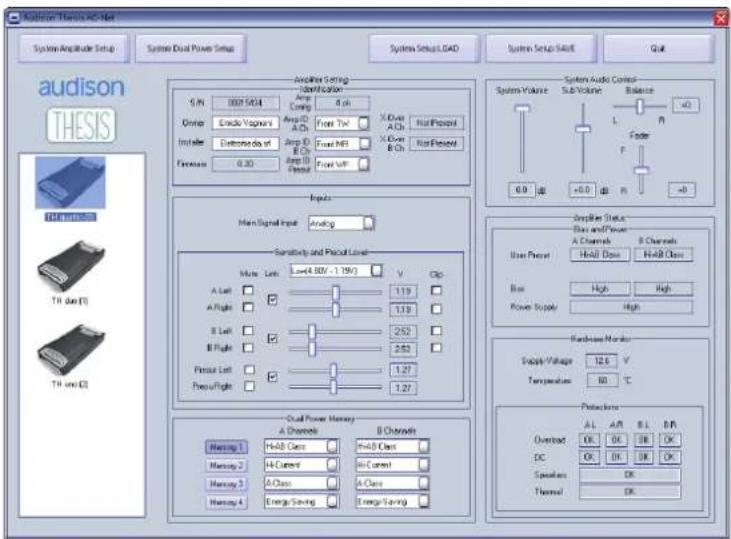Click the System Volume slider handle
Image resolution: width=731 pixels, height=539 pixels.
pos(522,108)
